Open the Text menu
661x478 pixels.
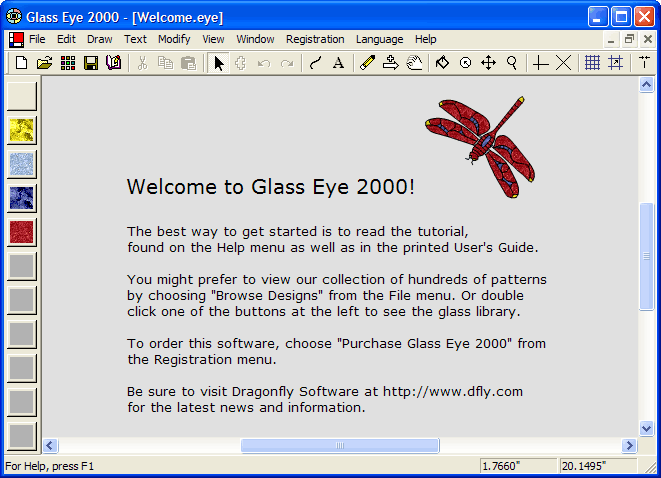[x=135, y=39]
